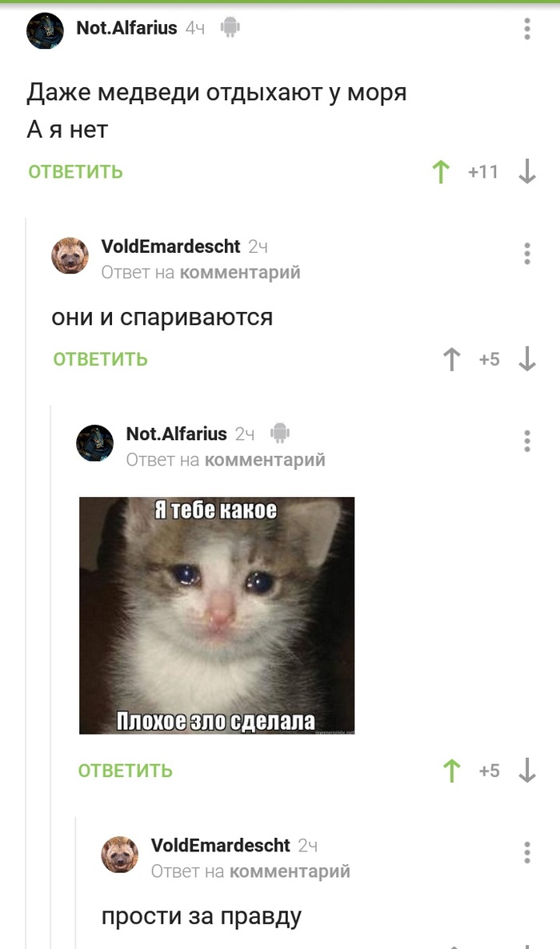Screen dimensions: 560x949
Task: Open options menu for 'они и спариваются' comment
Action: (x=527, y=254)
